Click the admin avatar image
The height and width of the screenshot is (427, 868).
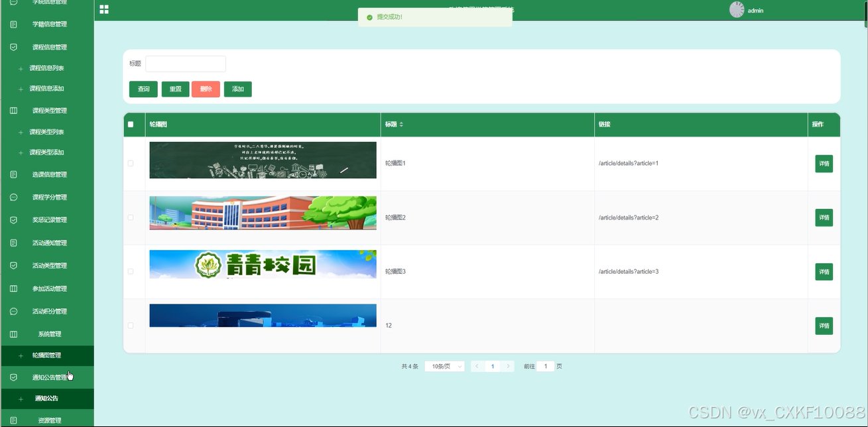(x=737, y=10)
